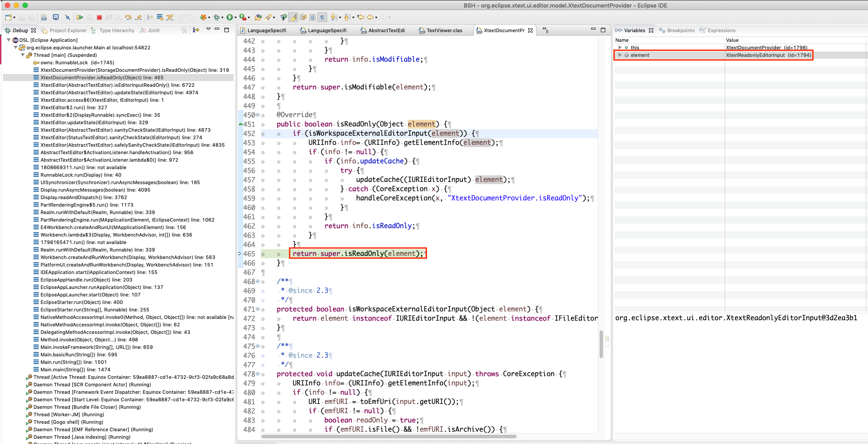Click the Debug view instruction stepping icon
The height and width of the screenshot is (444, 868).
tap(196, 30)
